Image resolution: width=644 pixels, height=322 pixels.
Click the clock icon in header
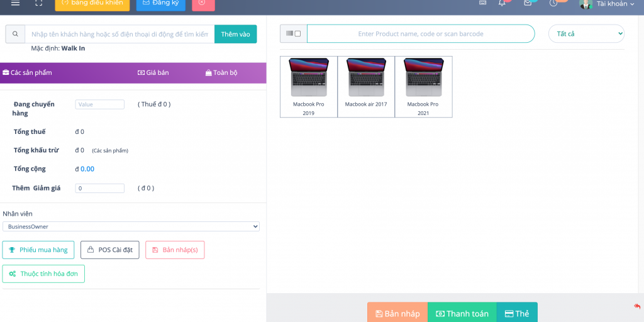(x=553, y=3)
